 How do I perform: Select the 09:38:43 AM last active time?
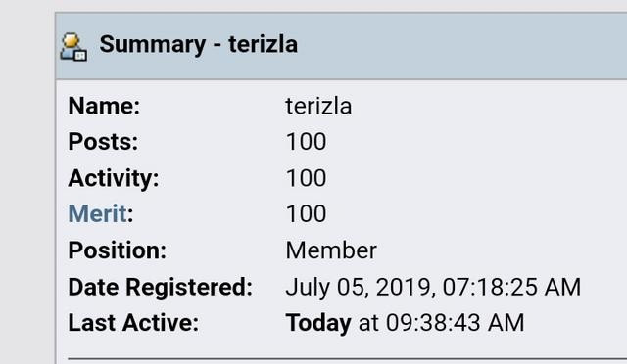[x=455, y=323]
